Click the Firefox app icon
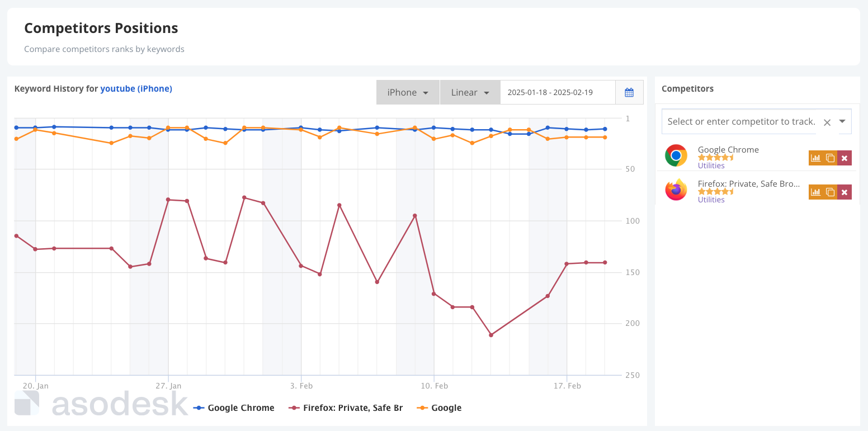 [x=676, y=190]
